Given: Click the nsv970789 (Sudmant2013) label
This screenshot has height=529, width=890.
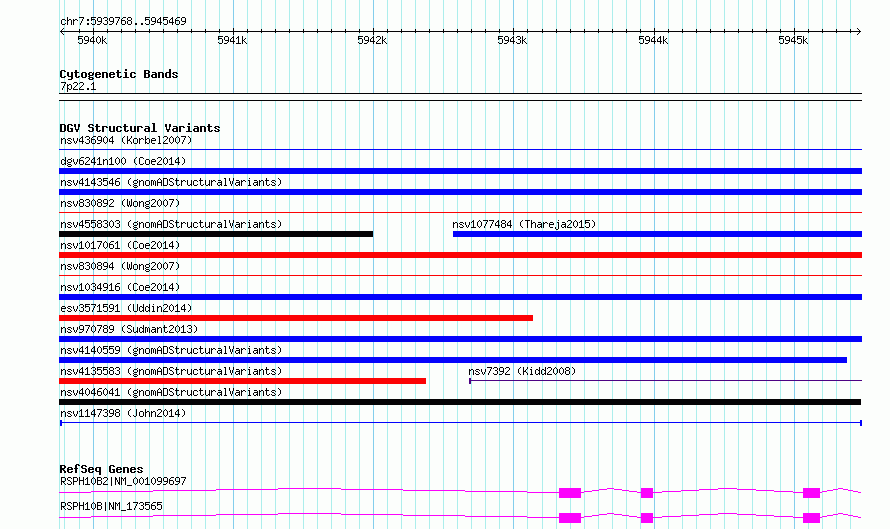Looking at the screenshot, I should click(129, 329).
